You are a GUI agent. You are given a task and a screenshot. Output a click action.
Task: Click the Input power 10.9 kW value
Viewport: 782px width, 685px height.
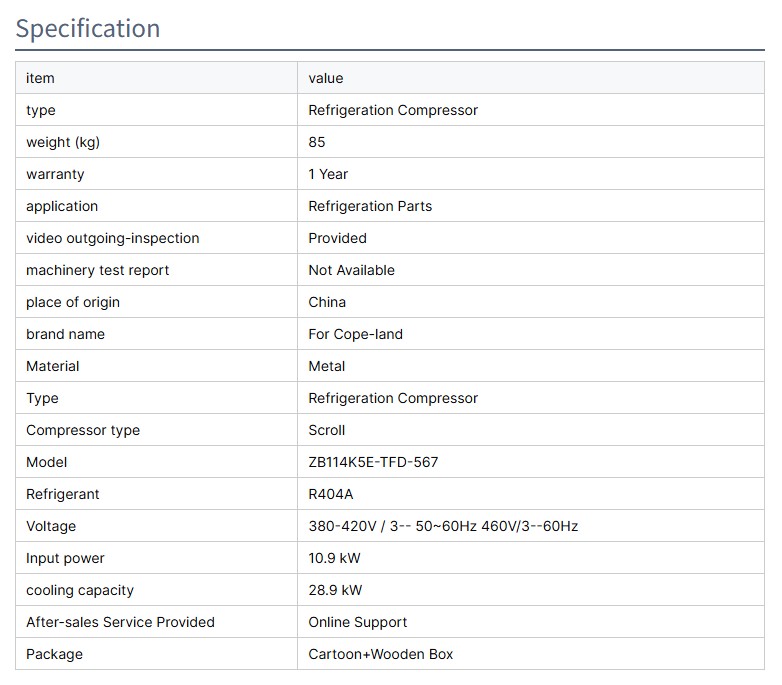coord(335,558)
